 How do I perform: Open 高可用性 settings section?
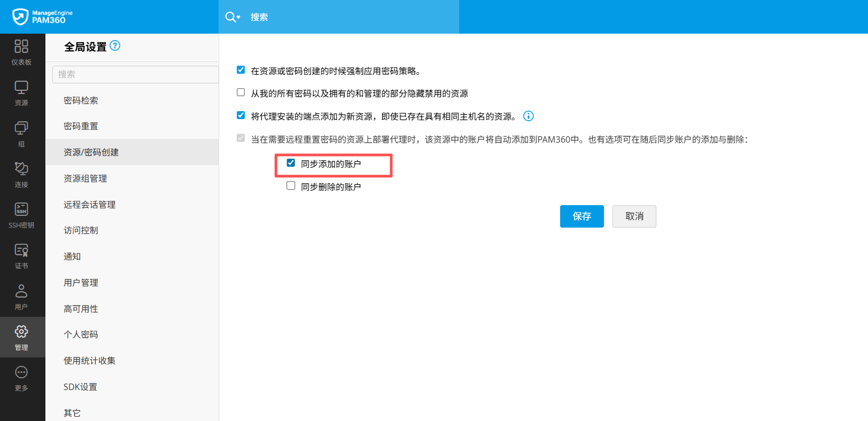pyautogui.click(x=81, y=309)
